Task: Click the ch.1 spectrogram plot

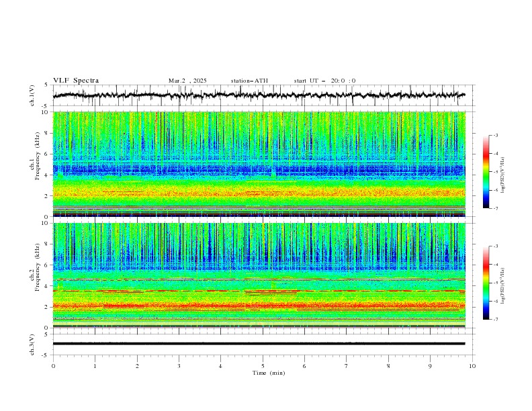Action: 259,164
